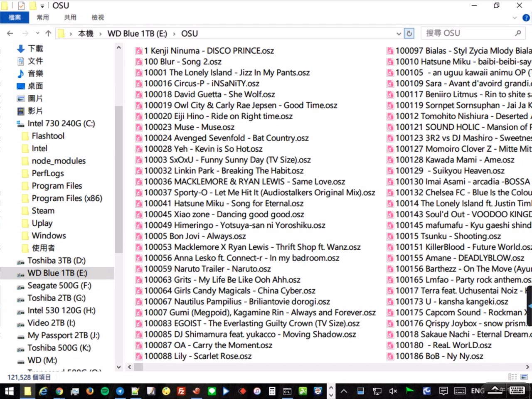Viewport: 532px width, 399px height.
Task: Click the refresh button beside address bar
Action: click(409, 33)
